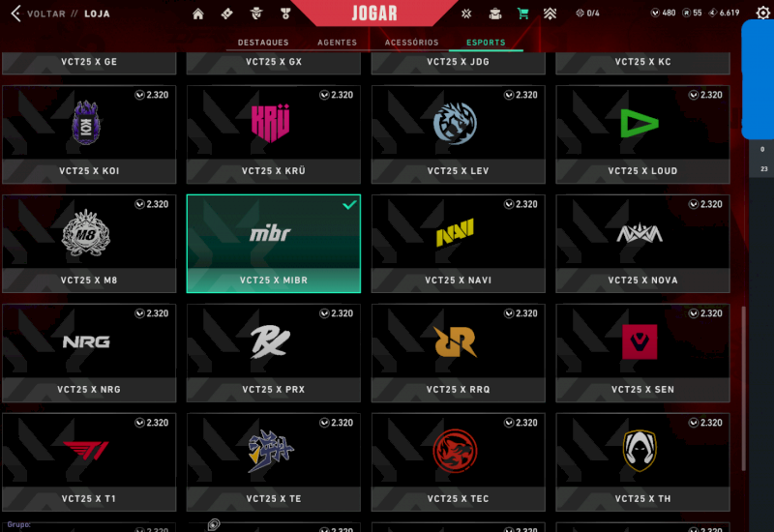Switch to the Agentes tab
This screenshot has width=774, height=532.
click(x=337, y=43)
